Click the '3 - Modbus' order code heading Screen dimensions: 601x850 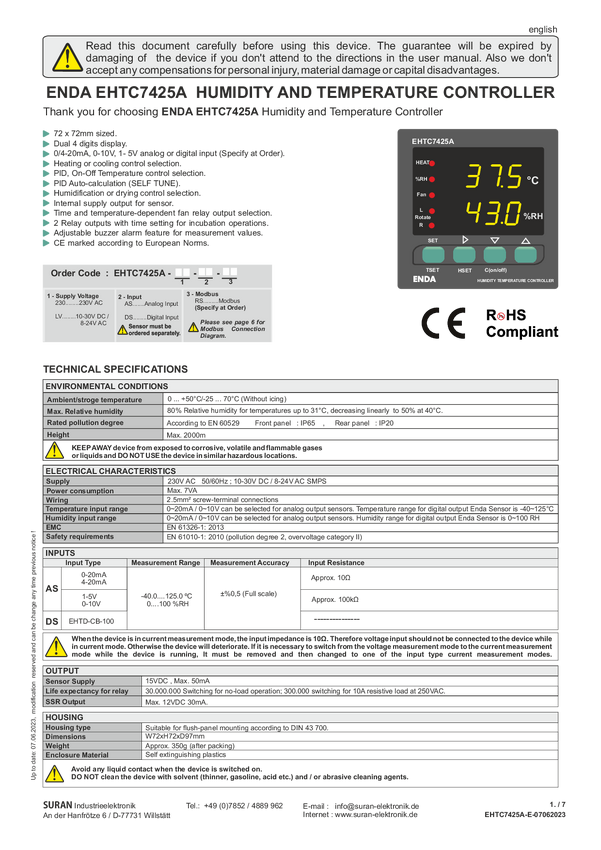(x=202, y=294)
